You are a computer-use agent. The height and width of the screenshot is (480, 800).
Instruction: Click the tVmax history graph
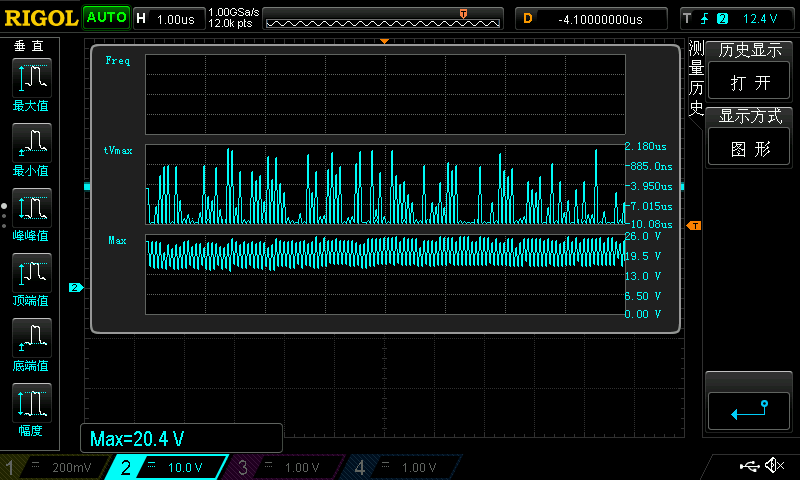pyautogui.click(x=385, y=185)
